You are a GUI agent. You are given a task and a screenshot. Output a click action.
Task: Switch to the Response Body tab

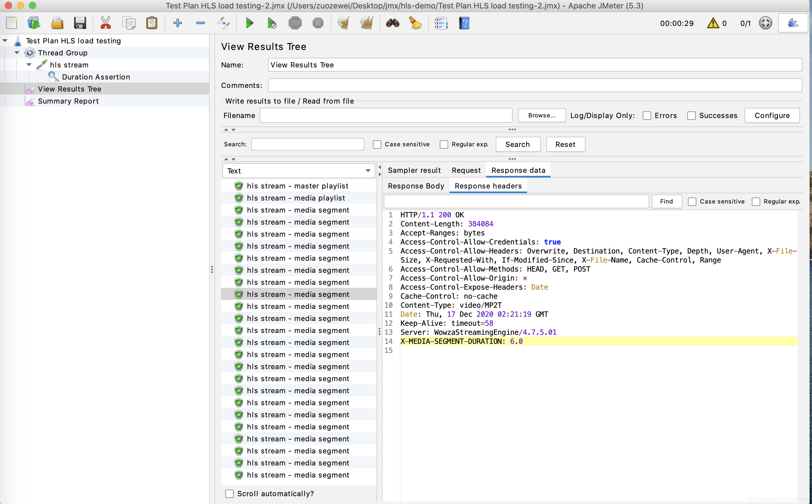(416, 186)
